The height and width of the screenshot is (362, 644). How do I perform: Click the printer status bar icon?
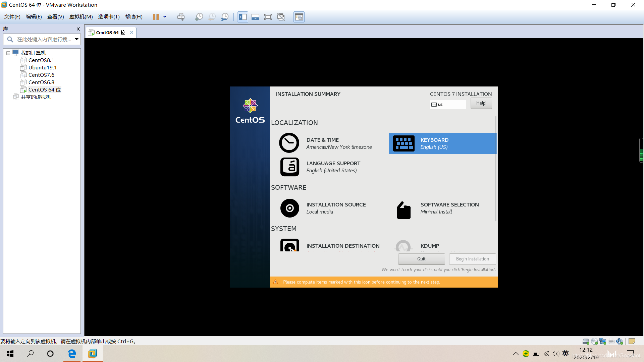pyautogui.click(x=611, y=341)
